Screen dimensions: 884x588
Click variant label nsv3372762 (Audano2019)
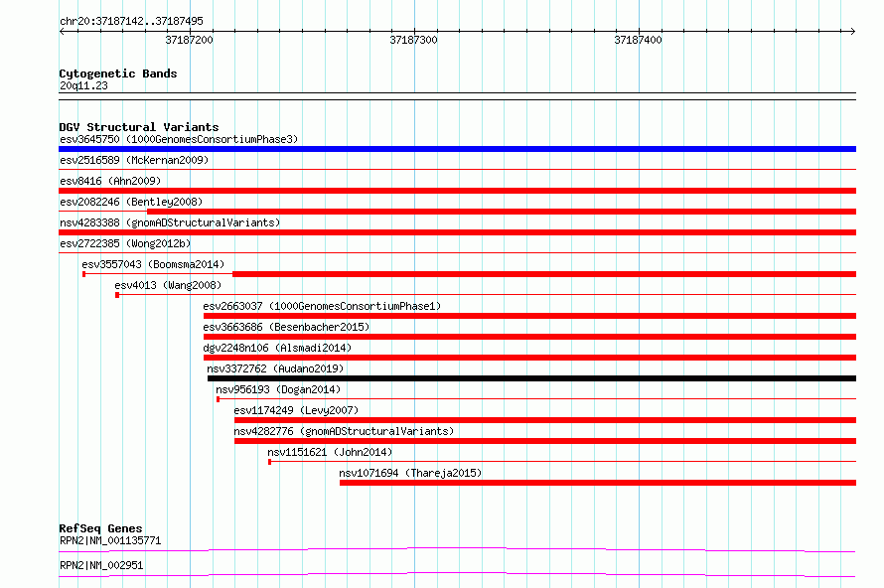275,368
